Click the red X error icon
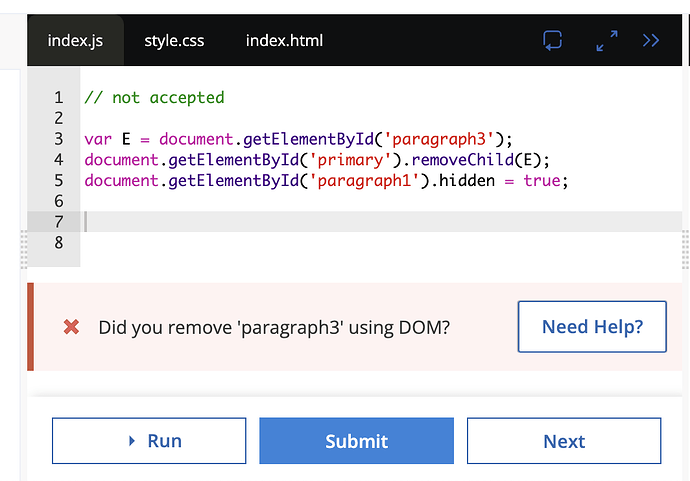 click(71, 327)
